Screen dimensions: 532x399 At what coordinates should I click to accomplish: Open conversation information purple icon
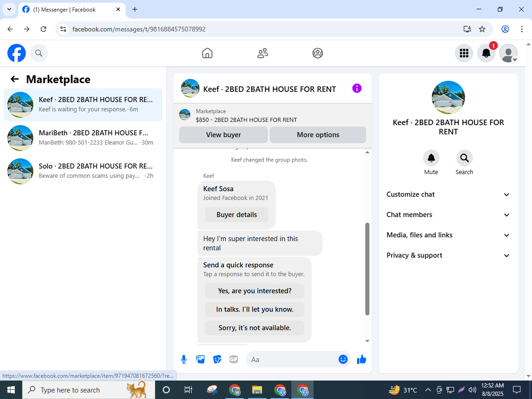coord(357,89)
